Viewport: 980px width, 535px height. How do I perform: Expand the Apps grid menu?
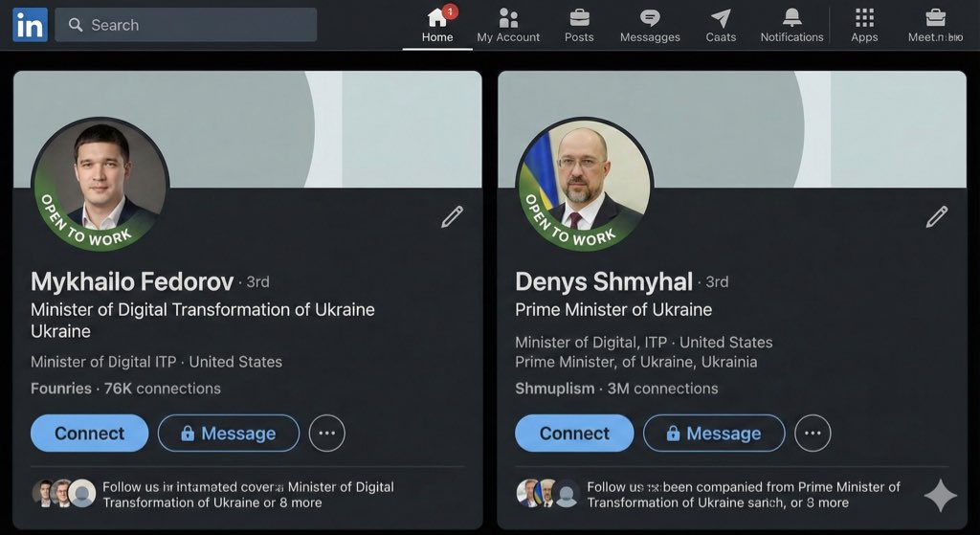point(864,25)
